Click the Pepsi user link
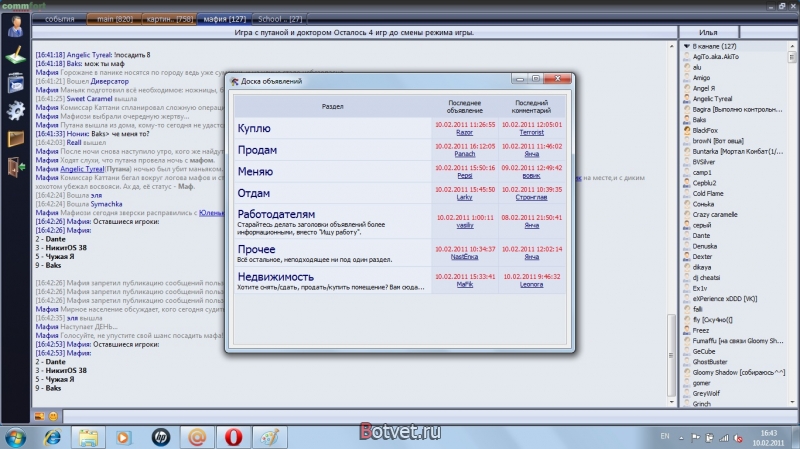 click(x=464, y=176)
